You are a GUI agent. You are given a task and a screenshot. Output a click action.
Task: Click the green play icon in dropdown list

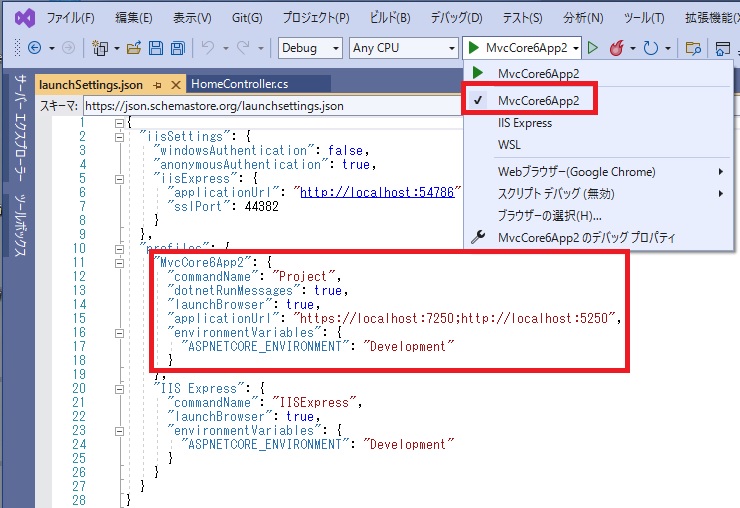(x=478, y=73)
